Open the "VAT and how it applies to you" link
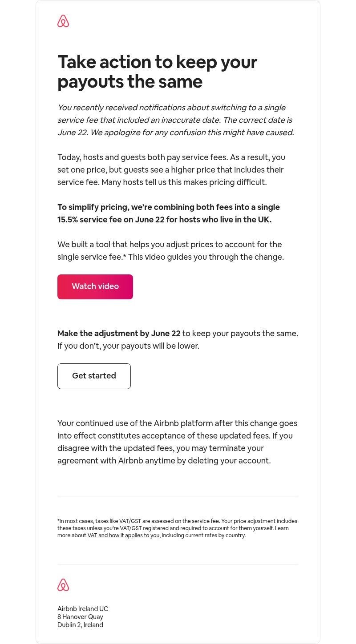Image resolution: width=356 pixels, height=644 pixels. (123, 535)
